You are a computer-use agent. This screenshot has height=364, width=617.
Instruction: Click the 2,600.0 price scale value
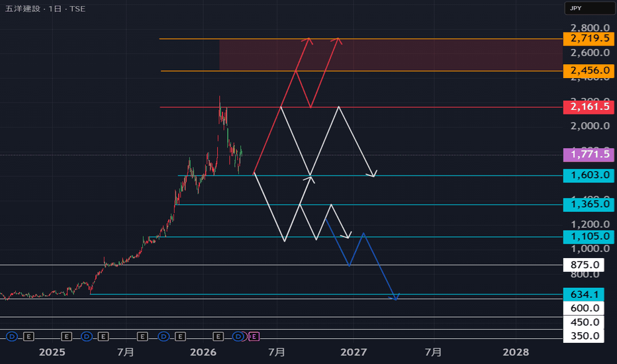click(x=591, y=53)
